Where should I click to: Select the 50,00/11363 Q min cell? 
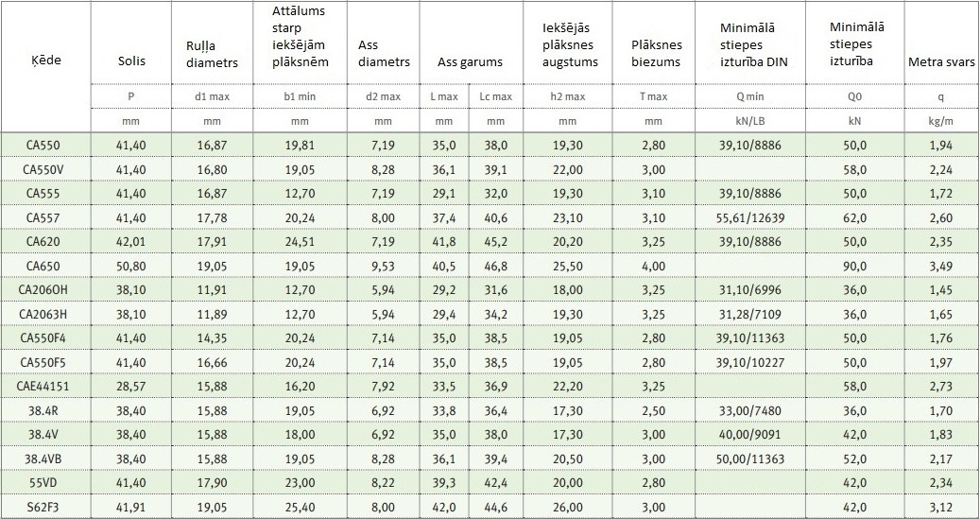pos(750,459)
